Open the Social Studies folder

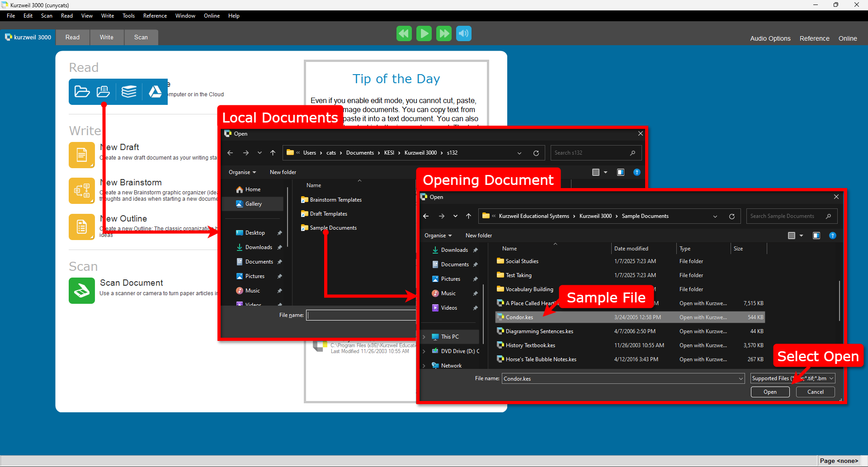630,261
